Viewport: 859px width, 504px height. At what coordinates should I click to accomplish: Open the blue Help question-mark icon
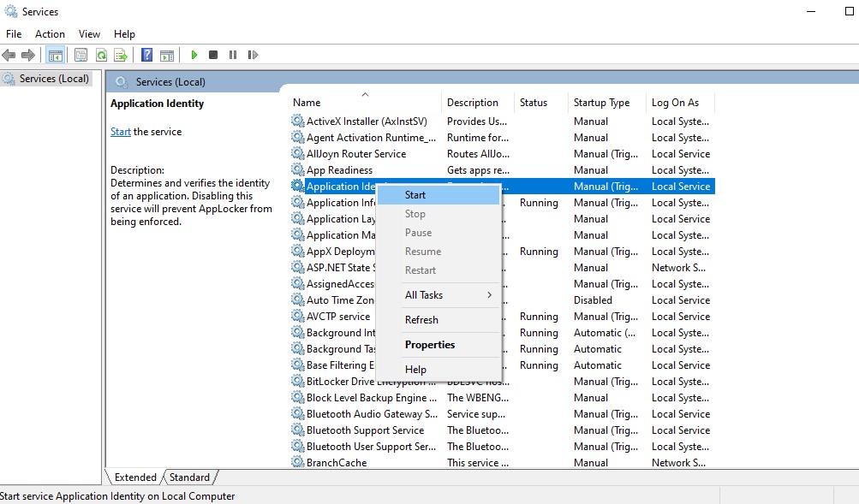click(x=146, y=55)
